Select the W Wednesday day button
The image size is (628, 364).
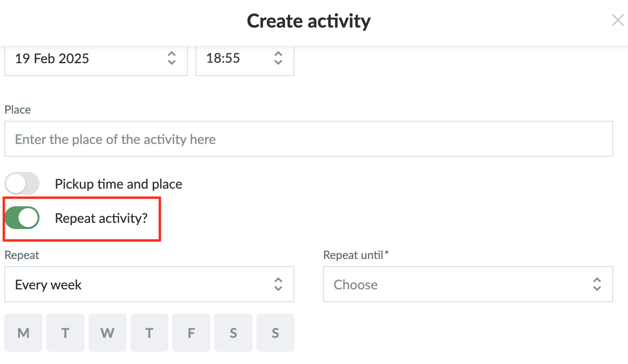[108, 333]
